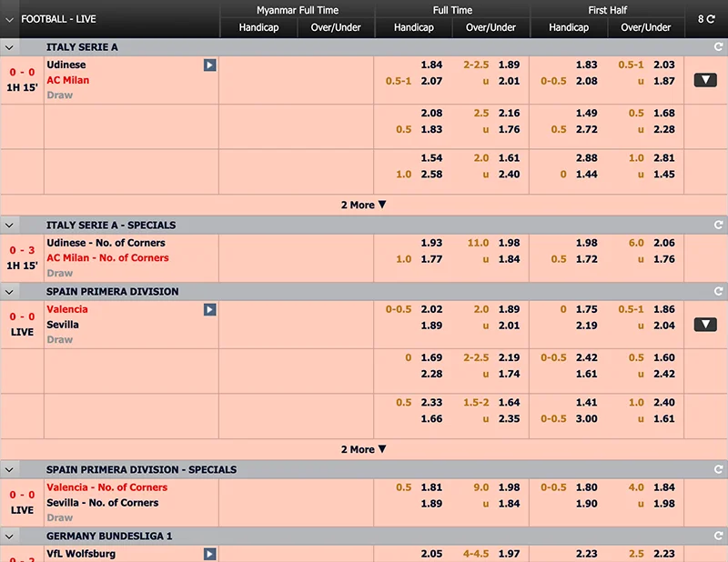The image size is (728, 562).
Task: Refresh Spain Primera Division - Specials odds
Action: click(x=718, y=469)
